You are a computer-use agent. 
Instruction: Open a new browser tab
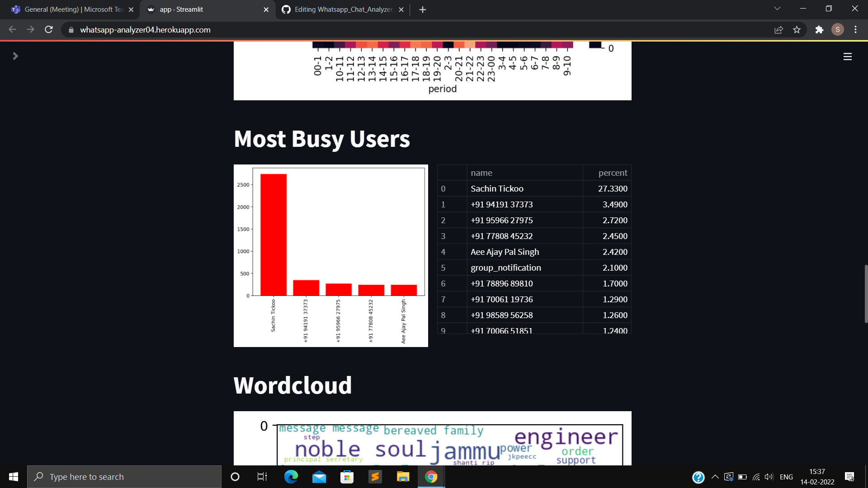(x=422, y=9)
